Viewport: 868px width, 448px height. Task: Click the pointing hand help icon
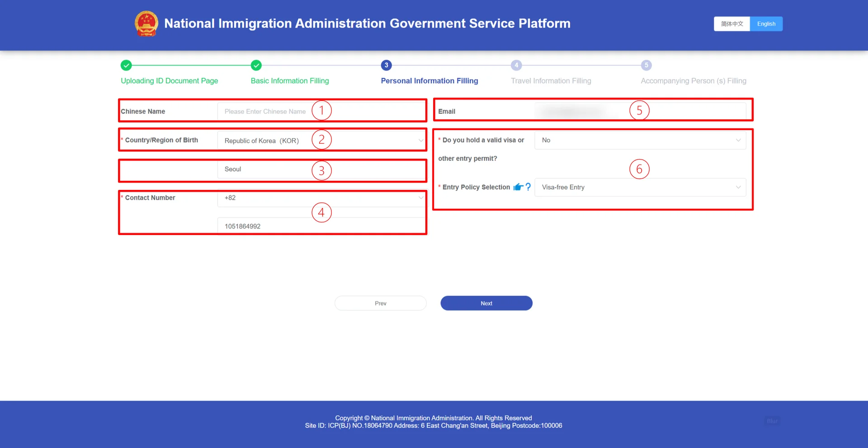[518, 187]
